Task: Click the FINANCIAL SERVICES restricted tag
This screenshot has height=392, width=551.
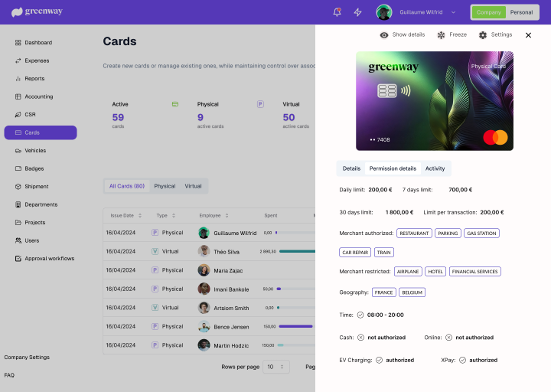Action: (x=475, y=272)
